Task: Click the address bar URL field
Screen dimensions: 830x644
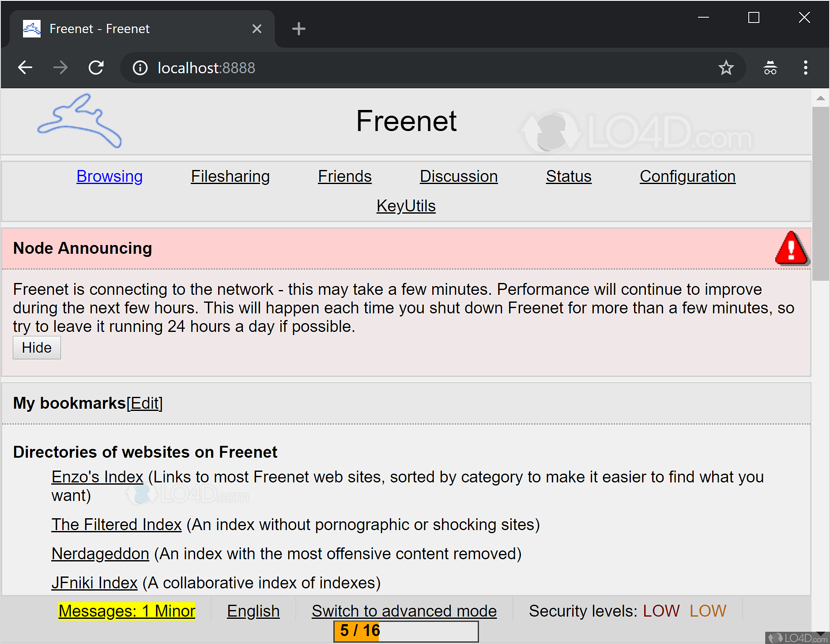Action: [397, 68]
